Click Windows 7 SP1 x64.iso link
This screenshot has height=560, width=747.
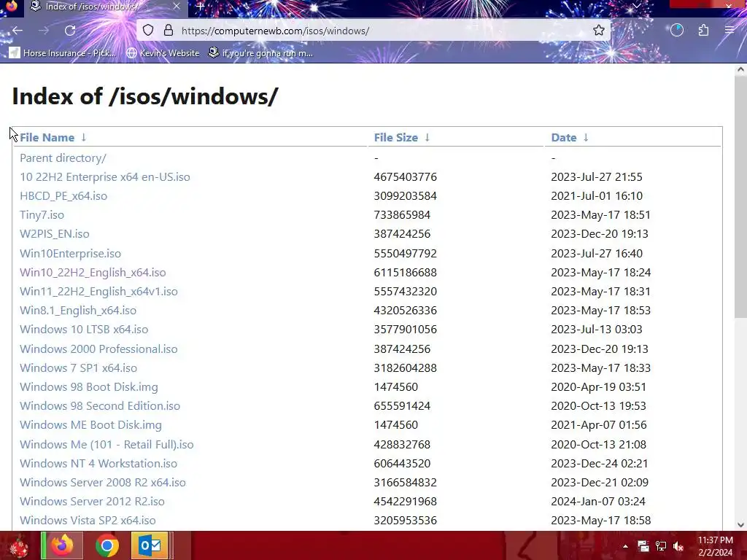click(x=78, y=368)
